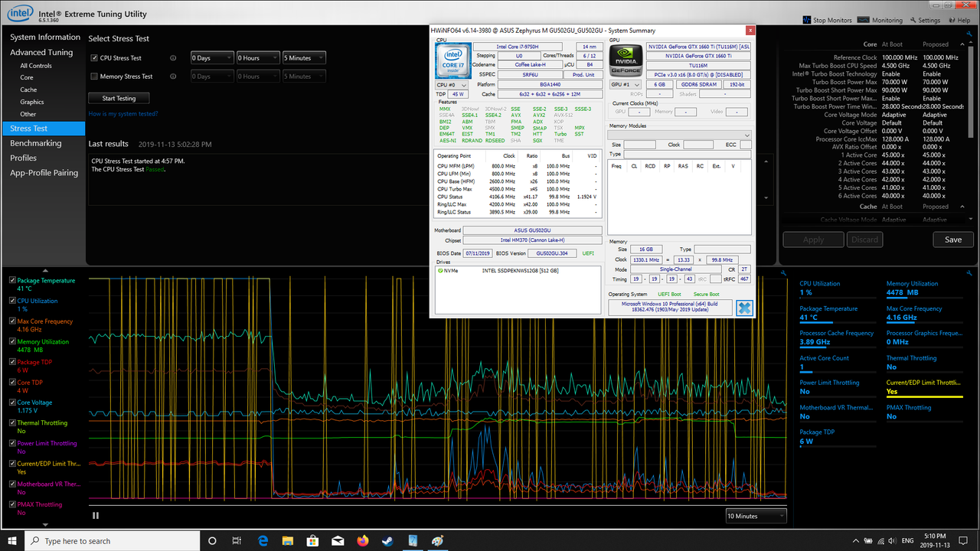Click the NVIDIA GeForce logo in HWiNFO

[624, 60]
